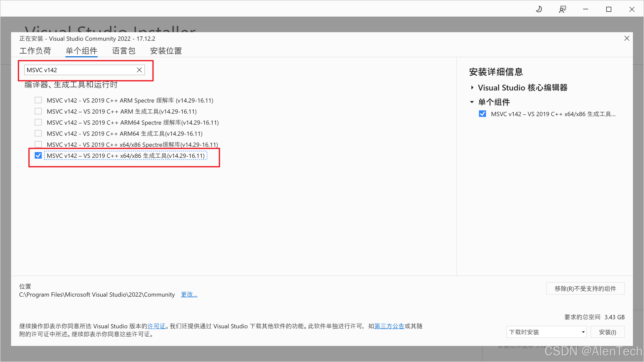This screenshot has width=644, height=362.
Task: Clear the MSVC v142 search box
Action: point(139,70)
